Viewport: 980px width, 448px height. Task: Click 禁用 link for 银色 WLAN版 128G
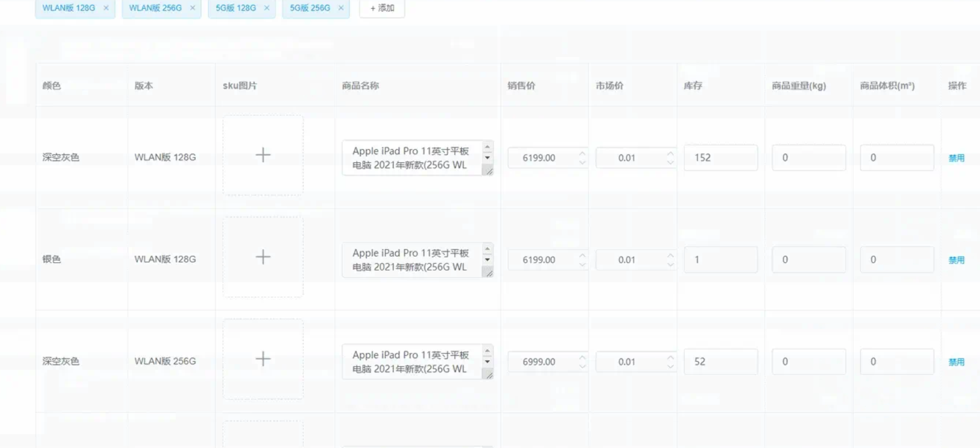pyautogui.click(x=956, y=260)
